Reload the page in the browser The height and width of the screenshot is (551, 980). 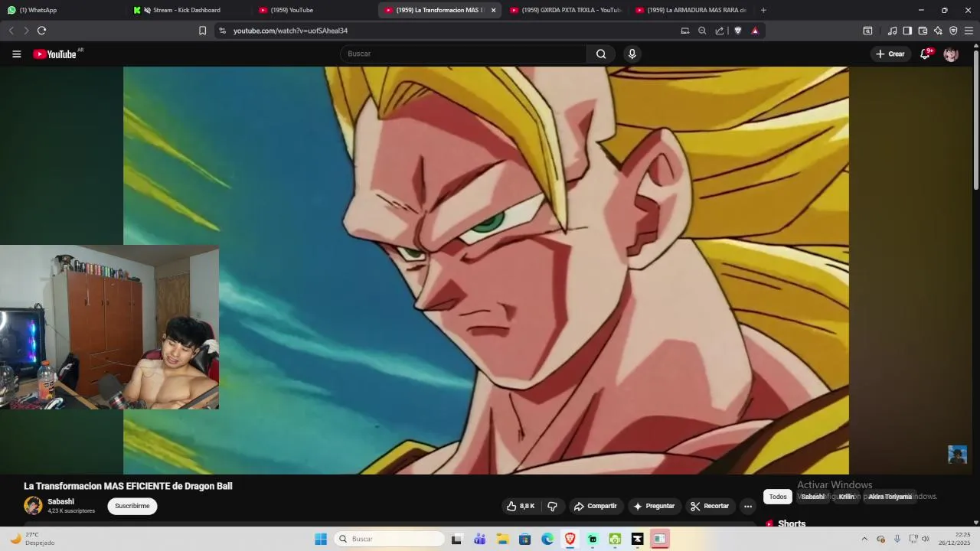[x=41, y=31]
